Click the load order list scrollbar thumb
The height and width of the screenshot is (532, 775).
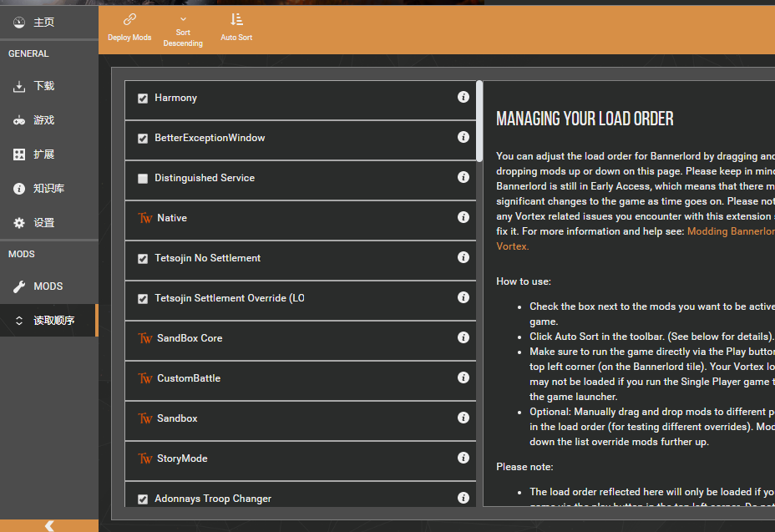pos(479,121)
